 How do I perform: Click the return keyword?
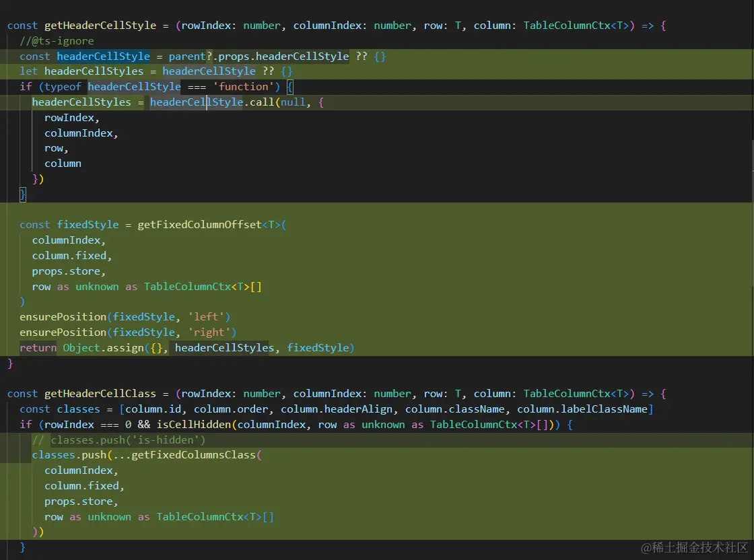pos(38,347)
